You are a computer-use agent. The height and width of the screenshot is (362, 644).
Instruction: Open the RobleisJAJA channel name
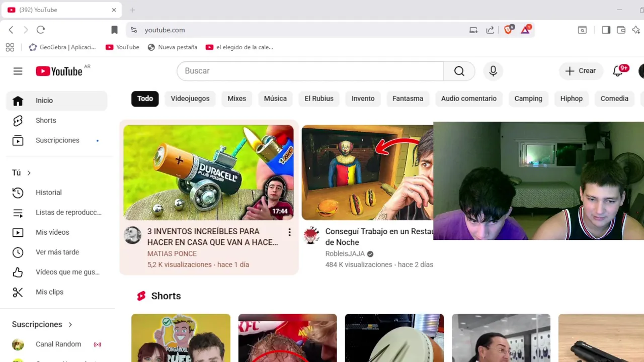coord(345,254)
